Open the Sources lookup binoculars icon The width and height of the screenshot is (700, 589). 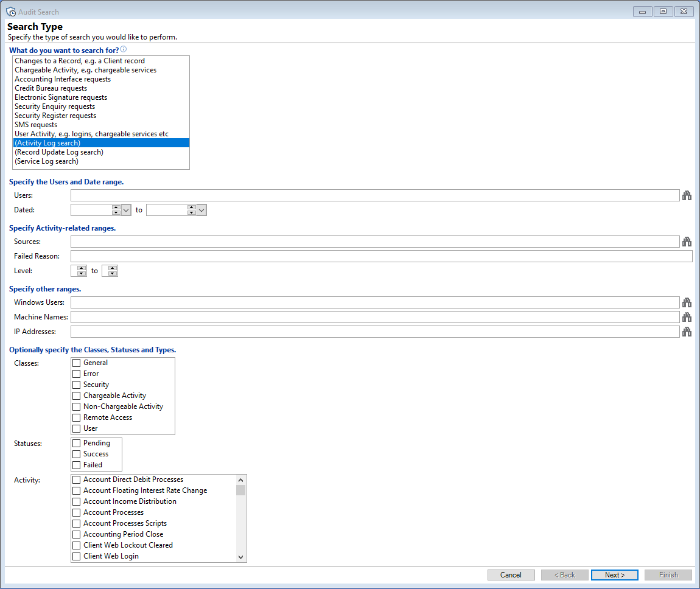pyautogui.click(x=687, y=242)
